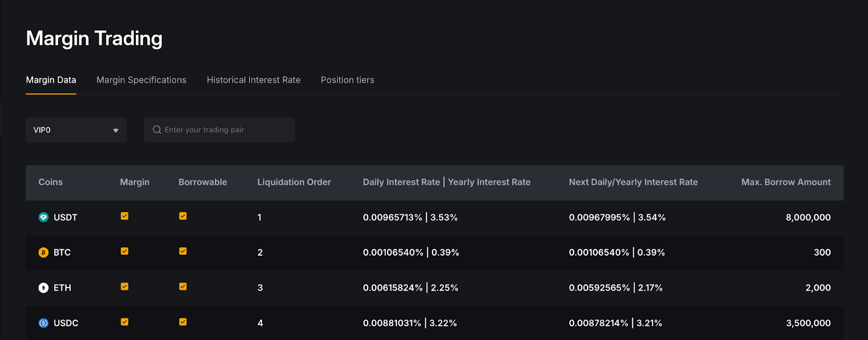Click the VIP0 dropdown arrow
The image size is (868, 340).
point(116,130)
